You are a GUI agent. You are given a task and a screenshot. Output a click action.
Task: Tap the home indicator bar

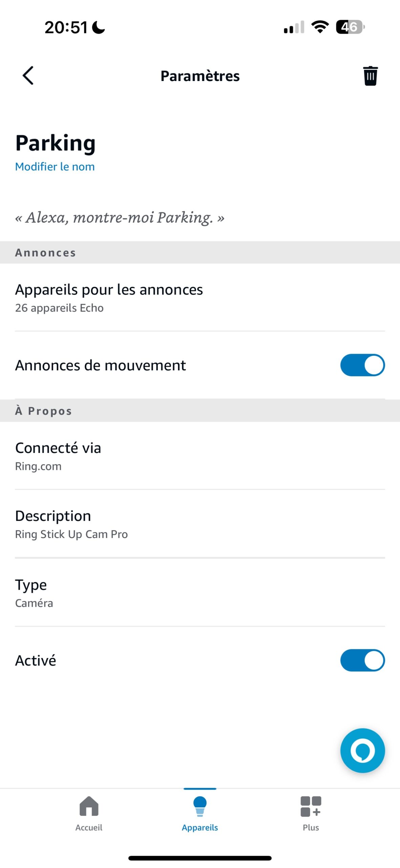(200, 858)
